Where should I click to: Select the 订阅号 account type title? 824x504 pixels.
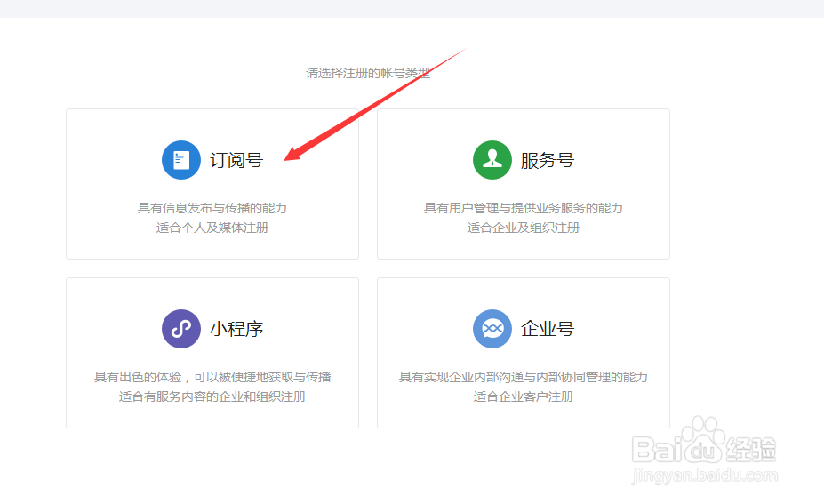(236, 160)
